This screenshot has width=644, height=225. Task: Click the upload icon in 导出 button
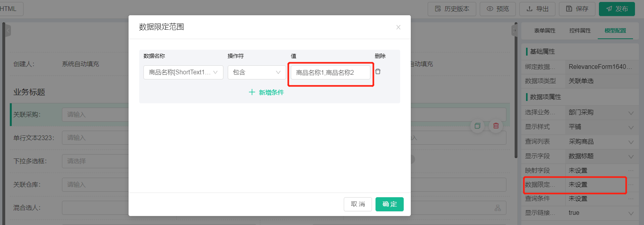[529, 9]
